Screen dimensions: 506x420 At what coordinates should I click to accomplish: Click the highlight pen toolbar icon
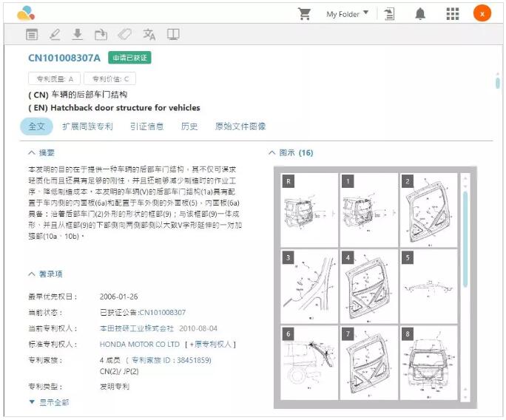tap(55, 35)
